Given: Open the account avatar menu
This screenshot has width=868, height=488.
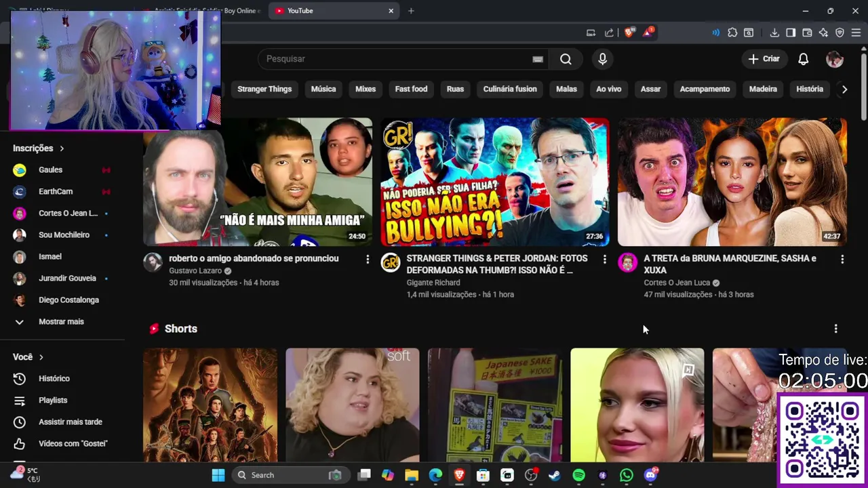Looking at the screenshot, I should pyautogui.click(x=835, y=59).
